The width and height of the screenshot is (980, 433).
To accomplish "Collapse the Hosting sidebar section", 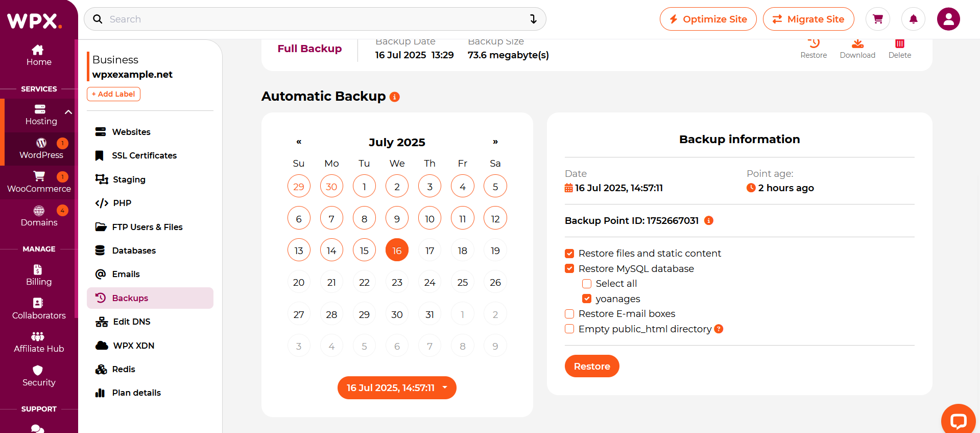I will pos(68,112).
